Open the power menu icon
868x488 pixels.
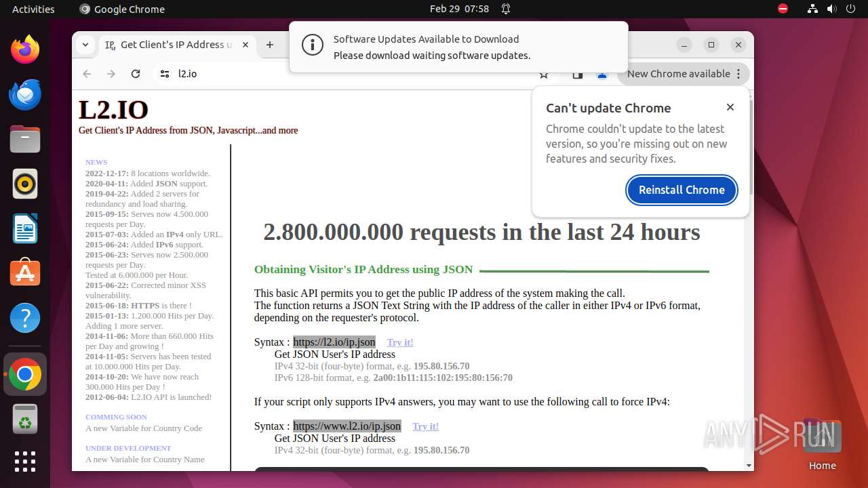click(850, 9)
